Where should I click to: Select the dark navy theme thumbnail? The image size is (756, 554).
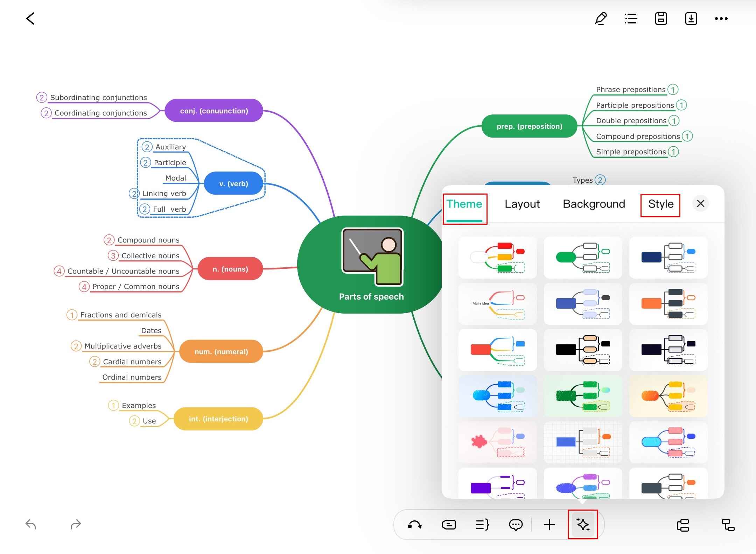[668, 257]
